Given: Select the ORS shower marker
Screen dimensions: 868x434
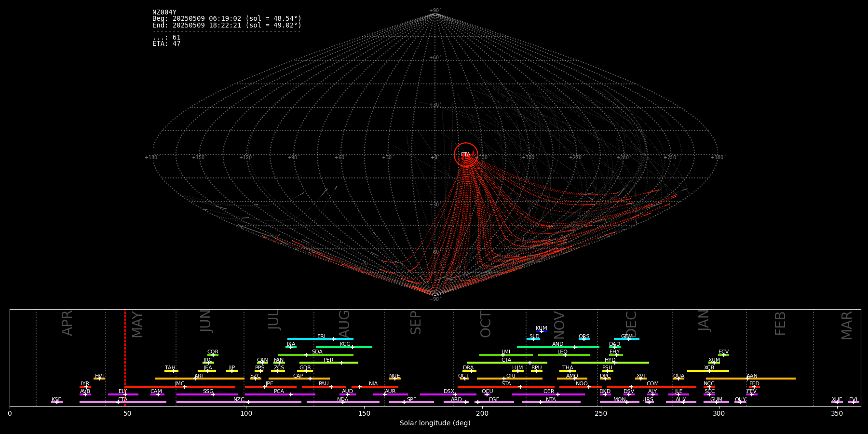Looking at the screenshot, I should pos(584,339).
